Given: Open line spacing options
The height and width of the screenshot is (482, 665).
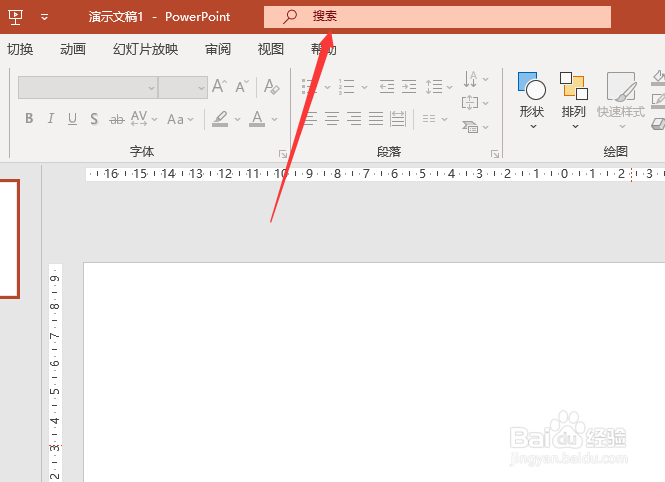Looking at the screenshot, I should (x=439, y=87).
